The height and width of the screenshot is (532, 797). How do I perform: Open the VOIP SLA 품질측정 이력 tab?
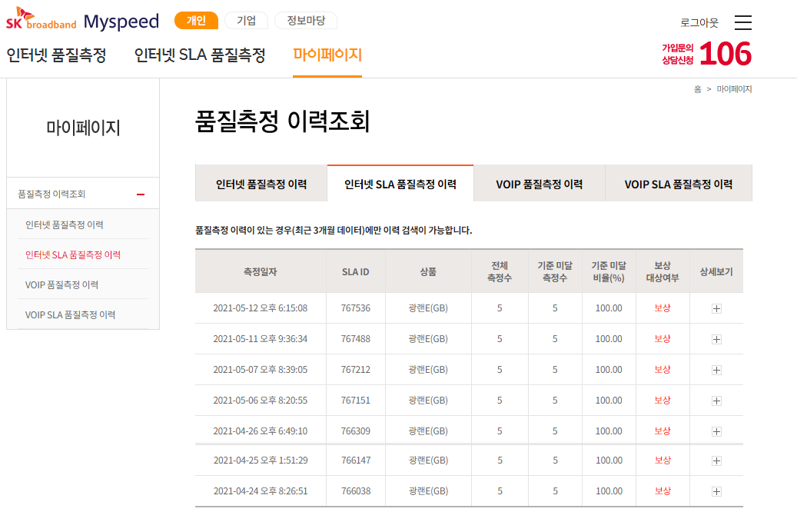tap(678, 185)
